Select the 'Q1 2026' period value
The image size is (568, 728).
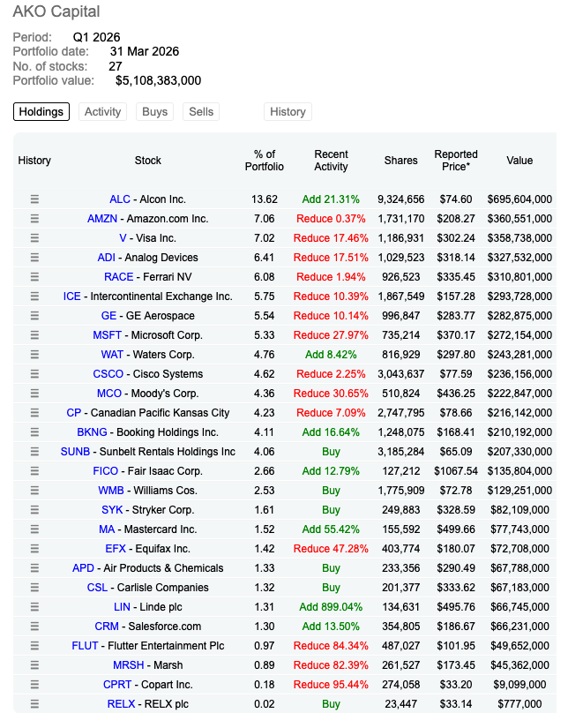coord(96,37)
